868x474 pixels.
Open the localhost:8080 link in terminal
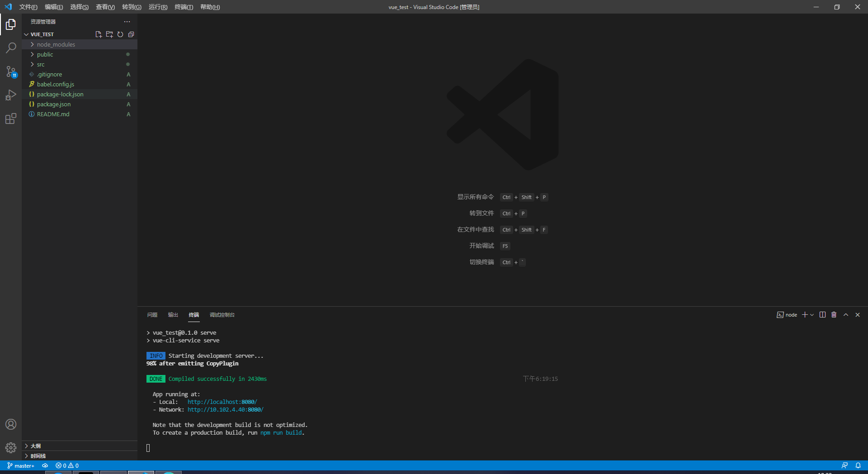(222, 402)
